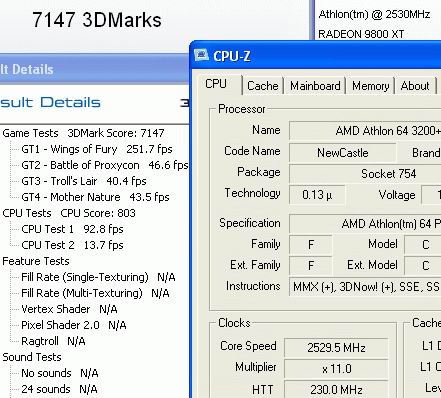Click the Result Details heading

50,102
